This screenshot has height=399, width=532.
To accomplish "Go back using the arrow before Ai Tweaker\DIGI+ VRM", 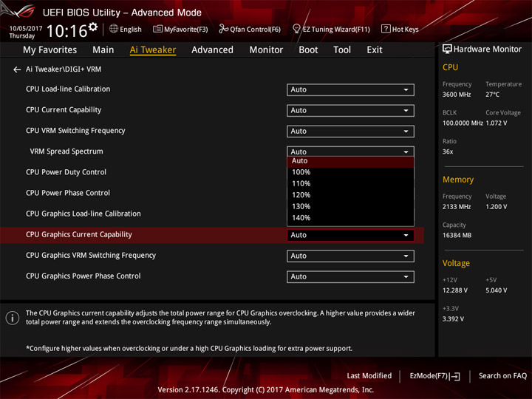I will click(17, 69).
